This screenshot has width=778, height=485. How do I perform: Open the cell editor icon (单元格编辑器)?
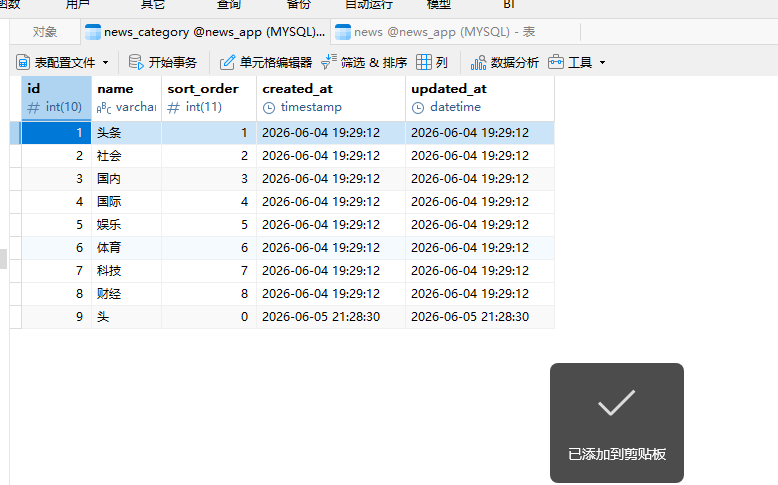227,63
